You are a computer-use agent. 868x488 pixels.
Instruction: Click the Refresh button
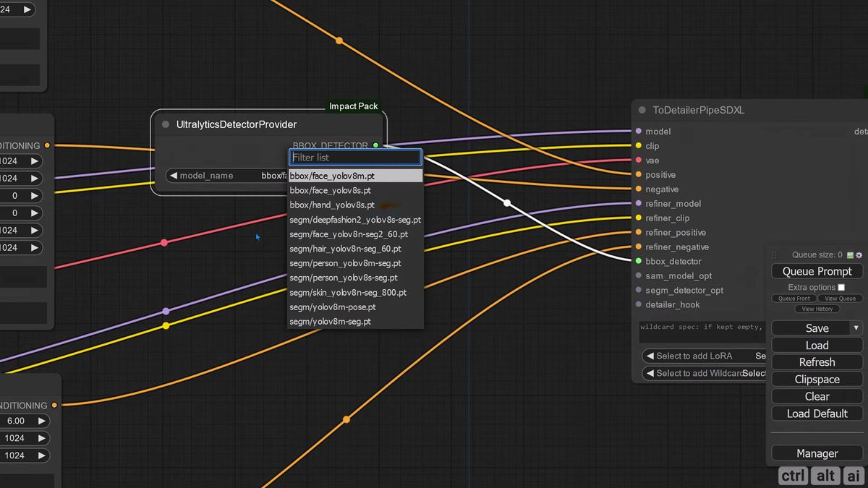[817, 362]
